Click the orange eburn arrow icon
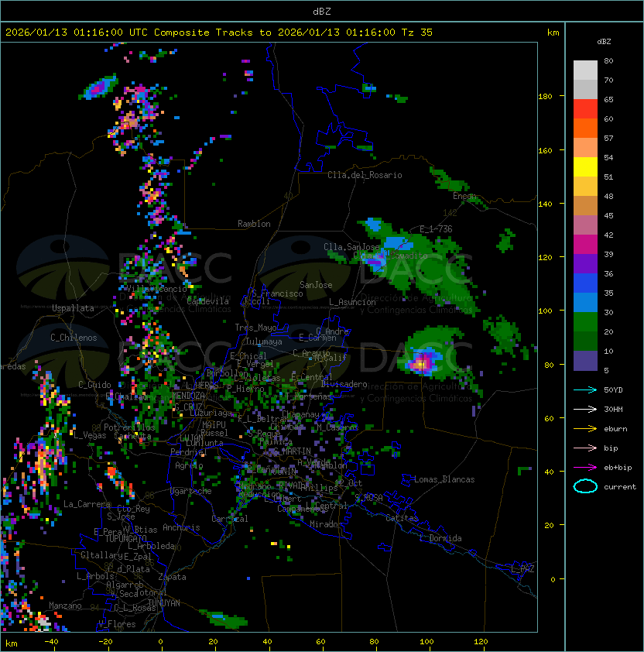The image size is (644, 652). point(584,428)
